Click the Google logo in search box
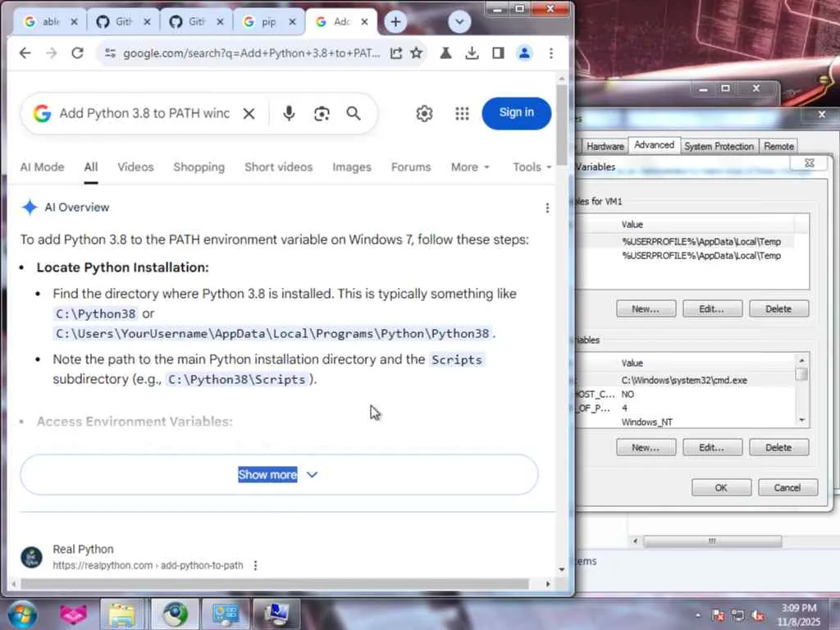 pyautogui.click(x=42, y=113)
